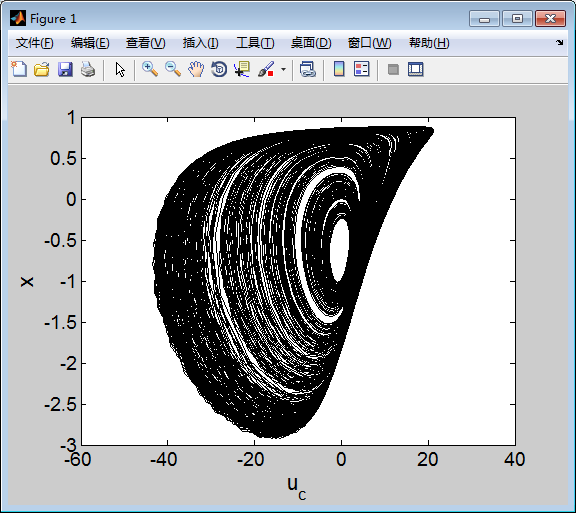Viewport: 576px width, 513px height.
Task: Click the x-axis tick label -60
Action: [78, 459]
